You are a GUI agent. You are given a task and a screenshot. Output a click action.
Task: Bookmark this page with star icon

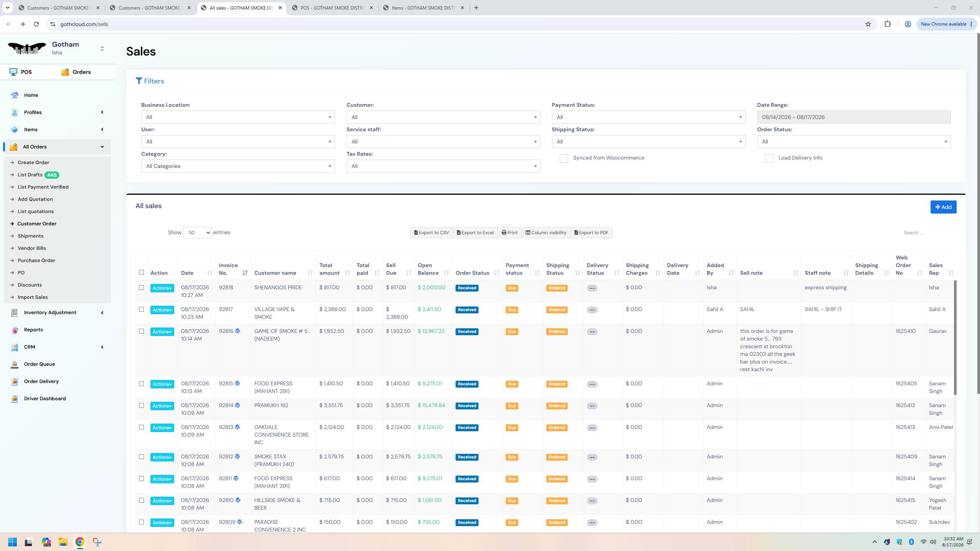(x=868, y=24)
